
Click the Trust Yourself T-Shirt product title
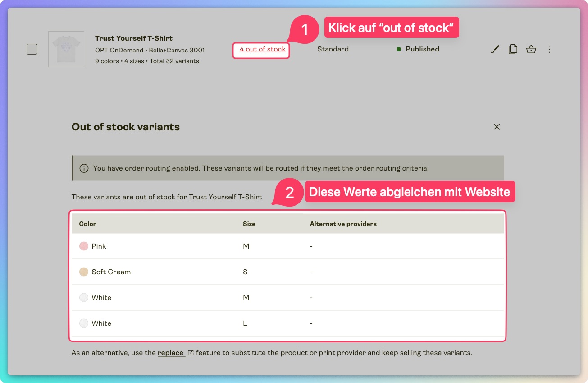[134, 38]
